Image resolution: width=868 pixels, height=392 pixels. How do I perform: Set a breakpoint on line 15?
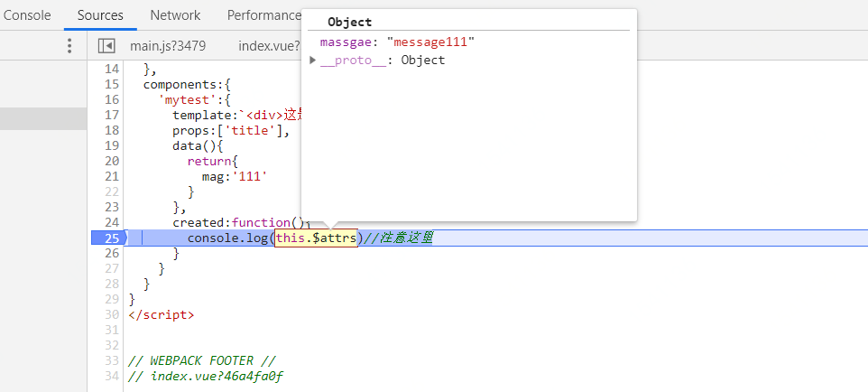click(x=111, y=84)
